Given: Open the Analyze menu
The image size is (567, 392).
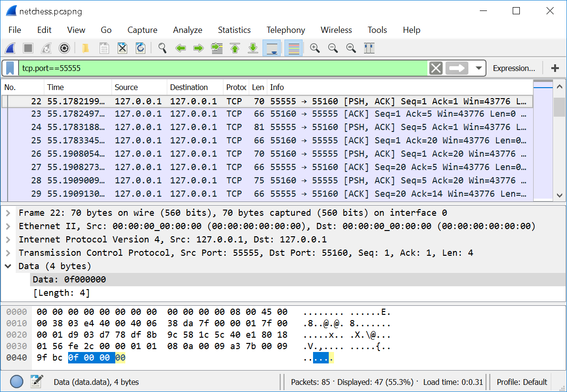Looking at the screenshot, I should pyautogui.click(x=187, y=30).
